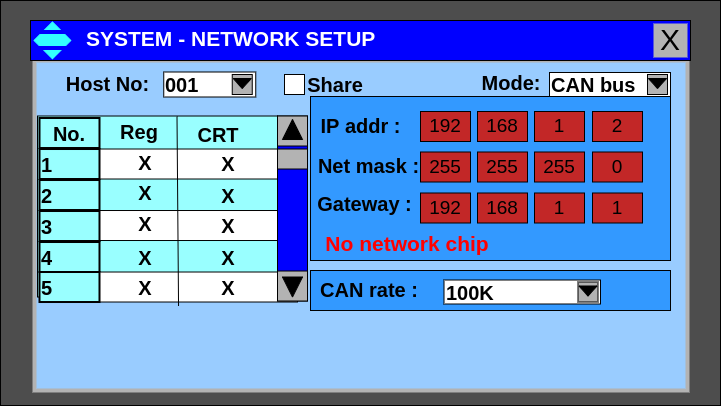Edit the last Gateway octet field
721x406 pixels.
pyautogui.click(x=617, y=208)
